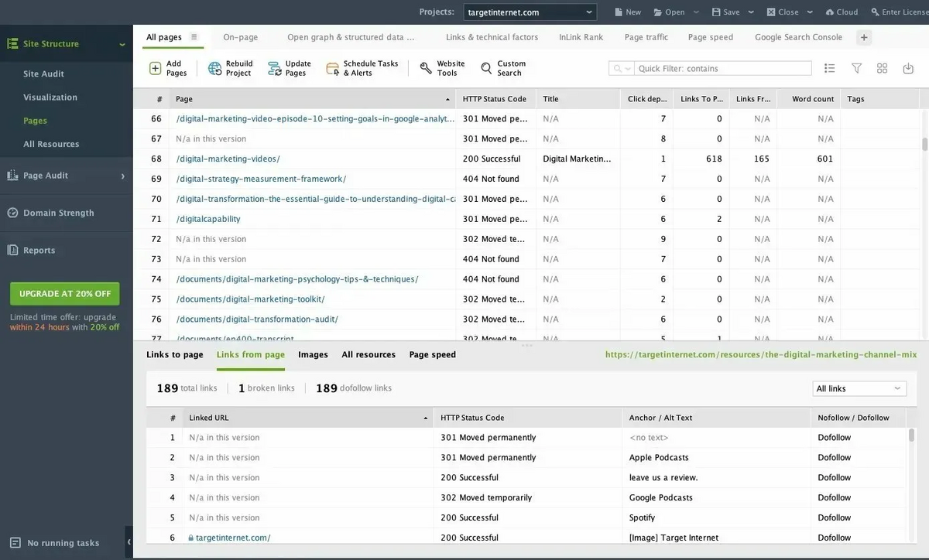Viewport: 929px width, 560px height.
Task: Sort by Linked URL column header
Action: (x=307, y=418)
